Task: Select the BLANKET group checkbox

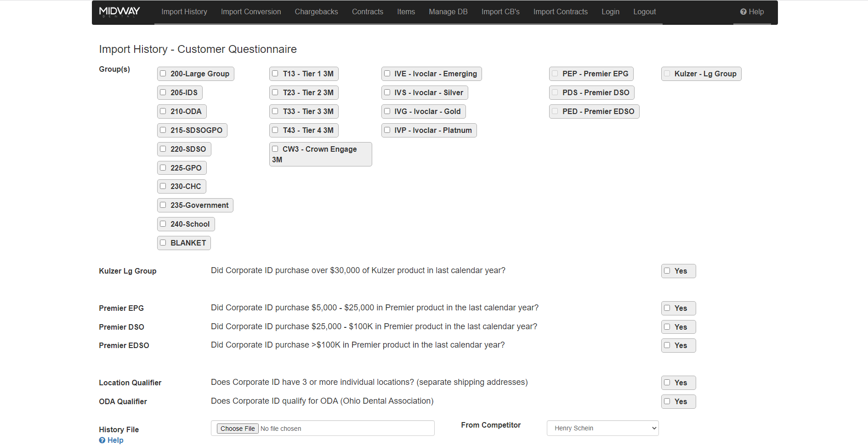Action: point(163,243)
